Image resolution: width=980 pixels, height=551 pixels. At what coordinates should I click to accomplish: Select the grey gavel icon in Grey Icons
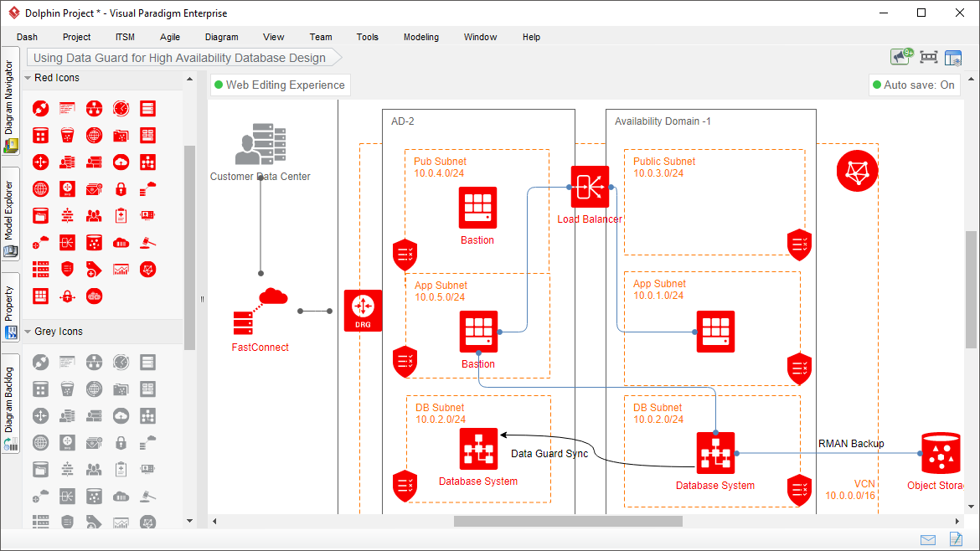(x=147, y=497)
